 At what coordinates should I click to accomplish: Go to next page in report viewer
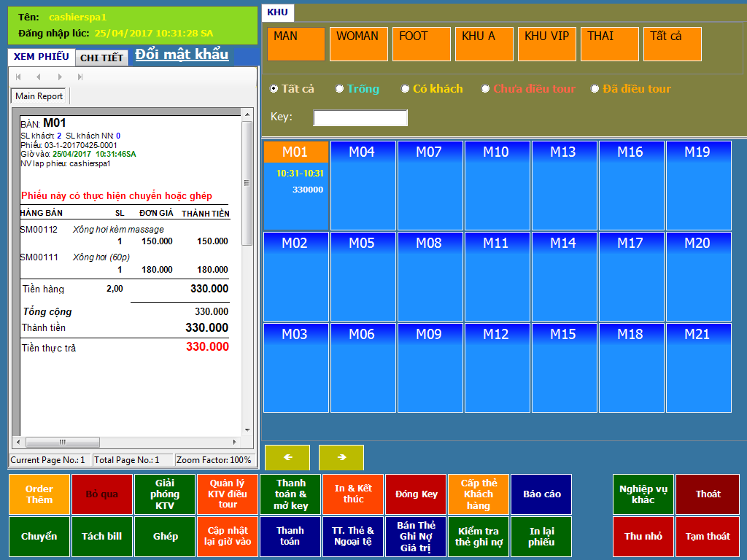pos(60,77)
